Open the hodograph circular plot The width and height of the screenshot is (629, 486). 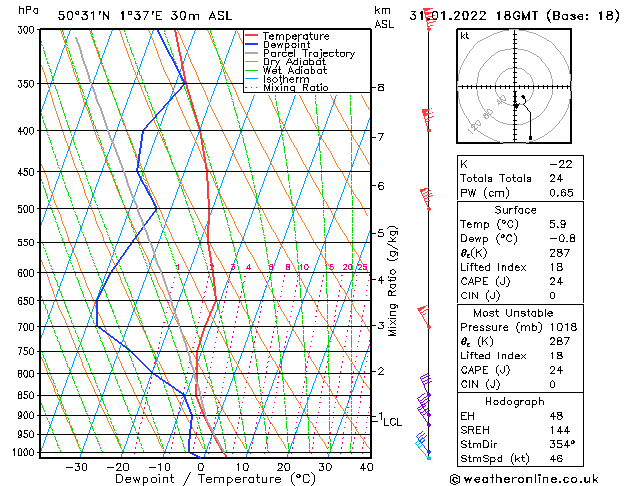coord(516,89)
